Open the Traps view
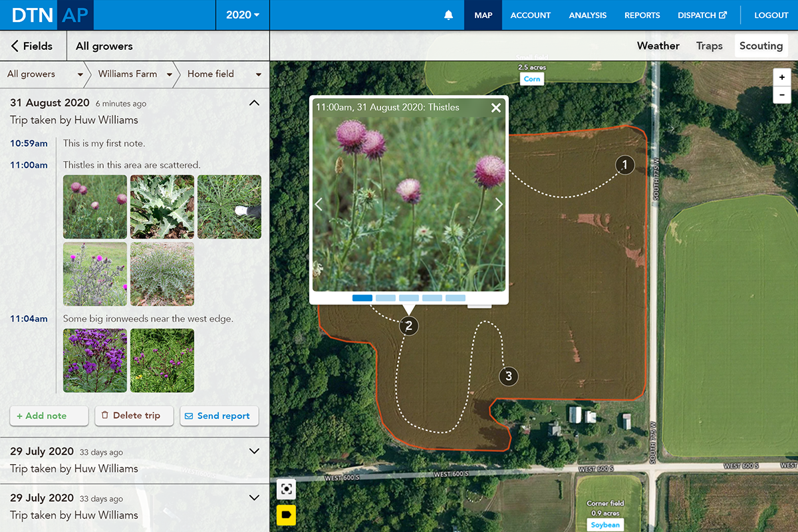Image resolution: width=798 pixels, height=532 pixels. pyautogui.click(x=709, y=45)
